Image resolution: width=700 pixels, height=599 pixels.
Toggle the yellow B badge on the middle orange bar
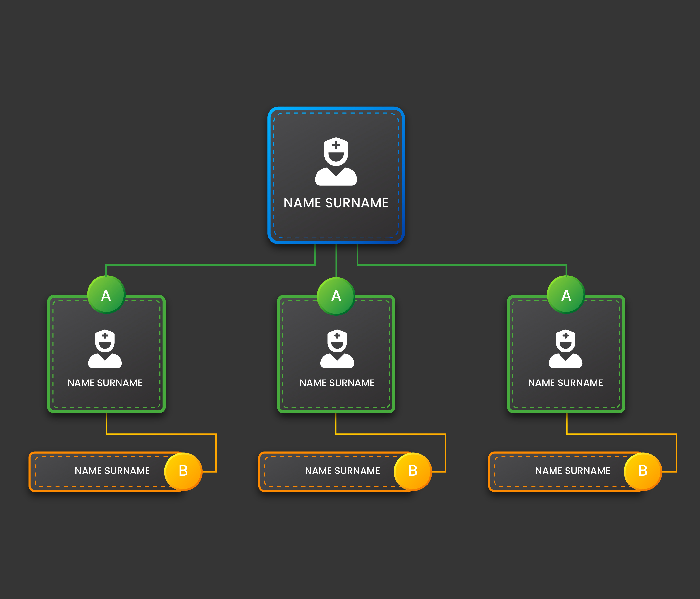[413, 471]
